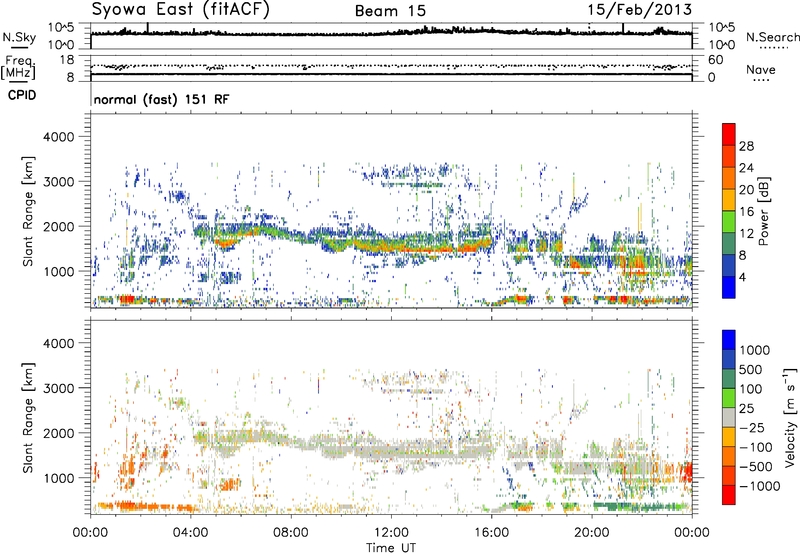
Task: Pick the bright blue bottom segment of Power bar
Action: pos(729,288)
